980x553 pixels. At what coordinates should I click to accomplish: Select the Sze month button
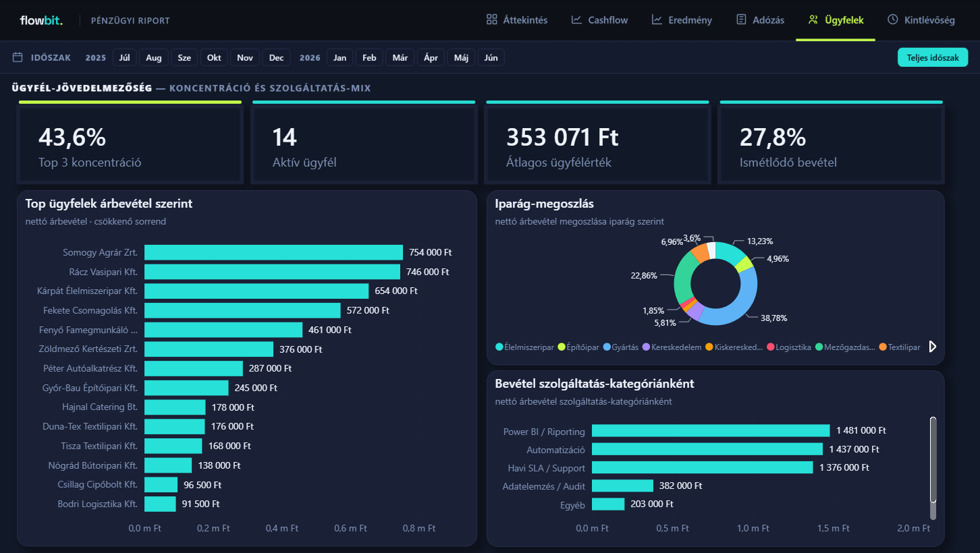click(184, 57)
